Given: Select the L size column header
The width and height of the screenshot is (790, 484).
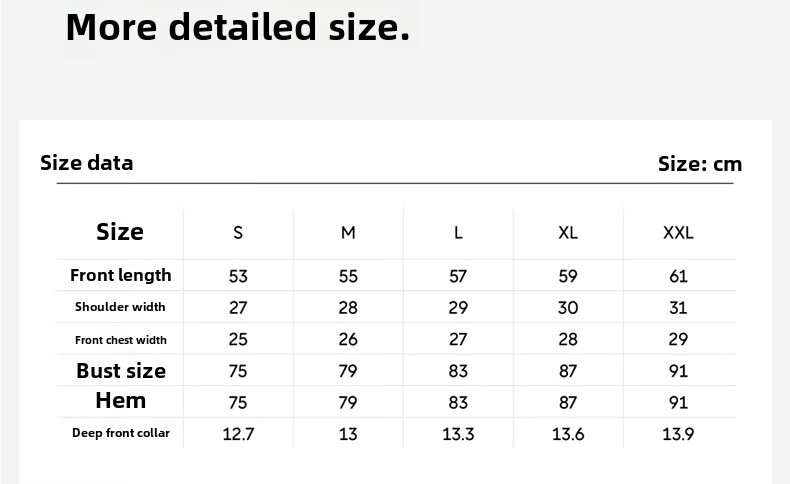Looking at the screenshot, I should click(x=458, y=233).
